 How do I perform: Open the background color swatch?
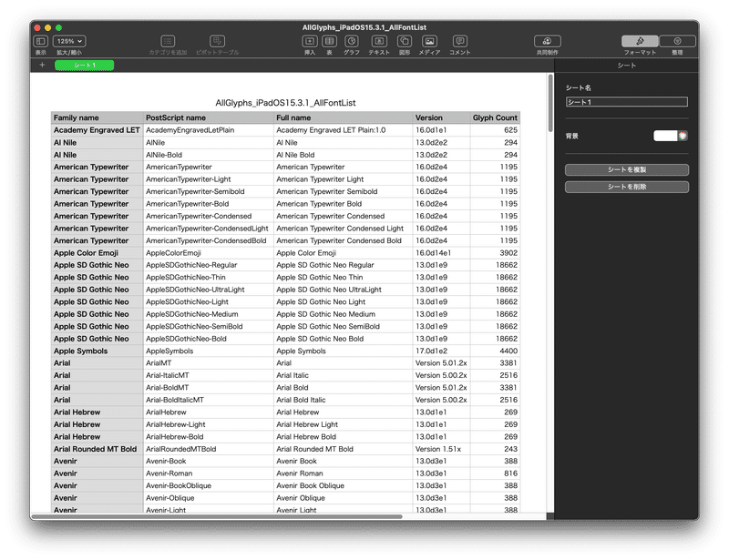coord(665,136)
